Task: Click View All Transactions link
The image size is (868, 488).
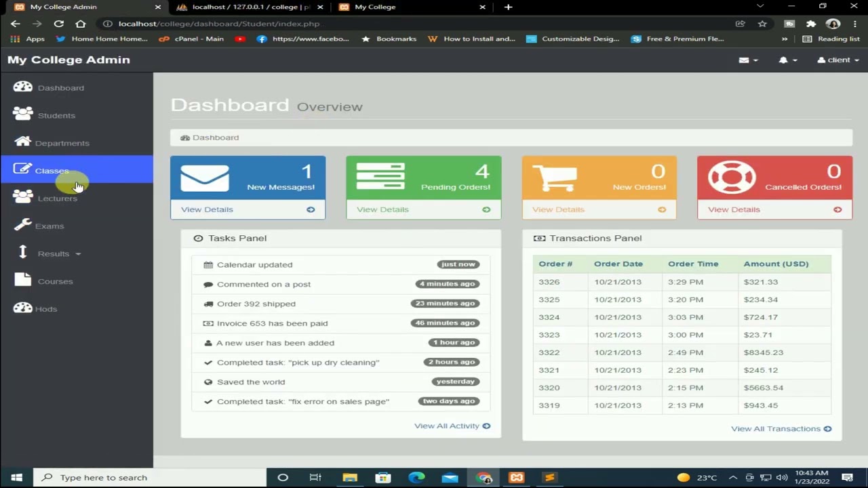Action: click(x=781, y=428)
